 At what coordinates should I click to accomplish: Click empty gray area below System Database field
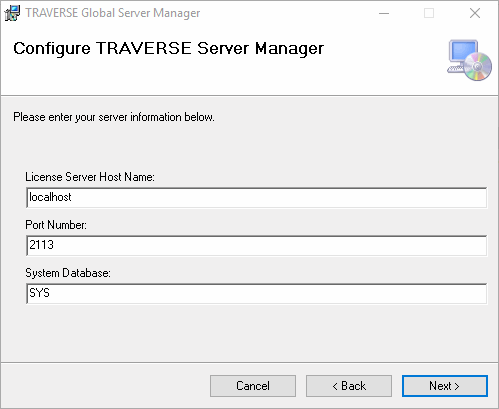pyautogui.click(x=249, y=333)
